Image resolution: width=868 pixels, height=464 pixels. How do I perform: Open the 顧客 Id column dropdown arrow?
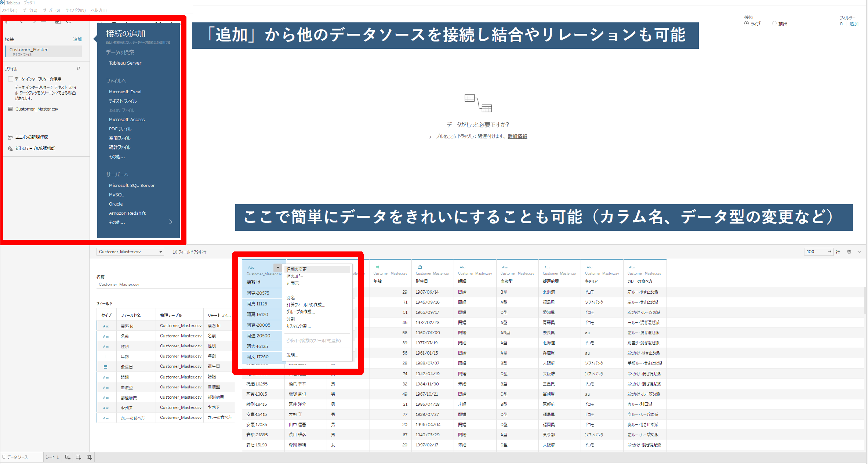click(278, 268)
